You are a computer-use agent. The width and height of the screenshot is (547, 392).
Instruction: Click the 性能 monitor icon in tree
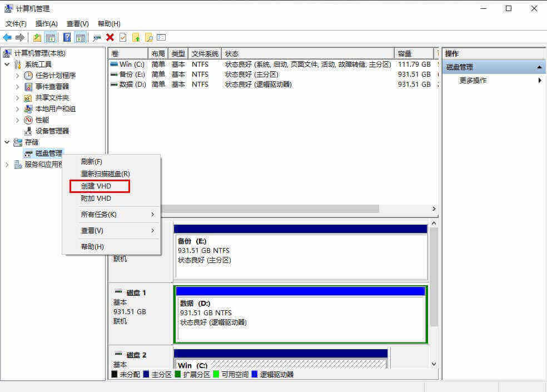(28, 120)
